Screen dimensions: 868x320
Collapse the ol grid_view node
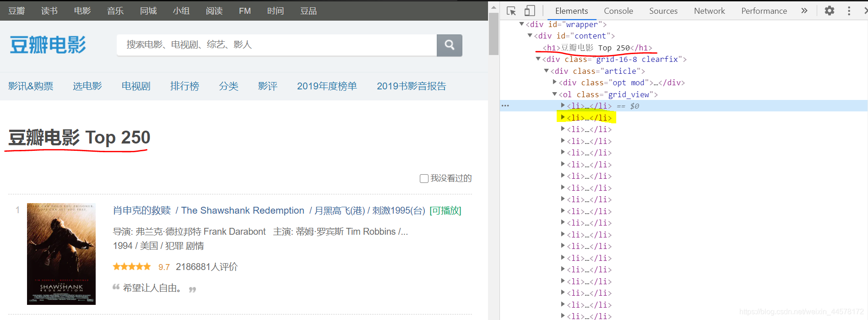(554, 94)
